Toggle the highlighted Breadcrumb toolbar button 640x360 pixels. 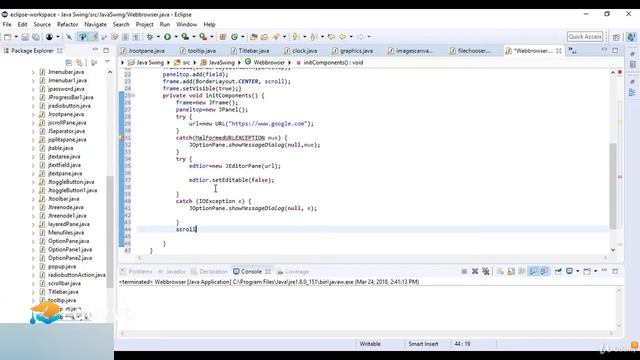[83, 37]
